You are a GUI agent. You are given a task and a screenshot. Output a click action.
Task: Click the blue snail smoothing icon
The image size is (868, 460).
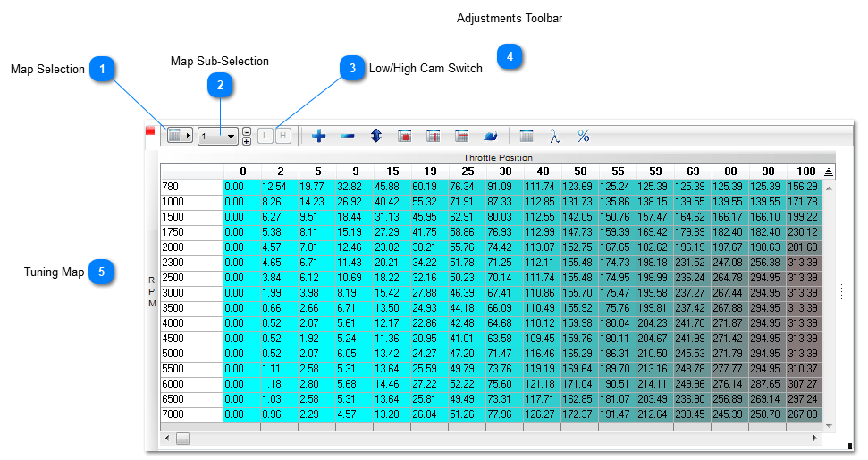[x=491, y=136]
